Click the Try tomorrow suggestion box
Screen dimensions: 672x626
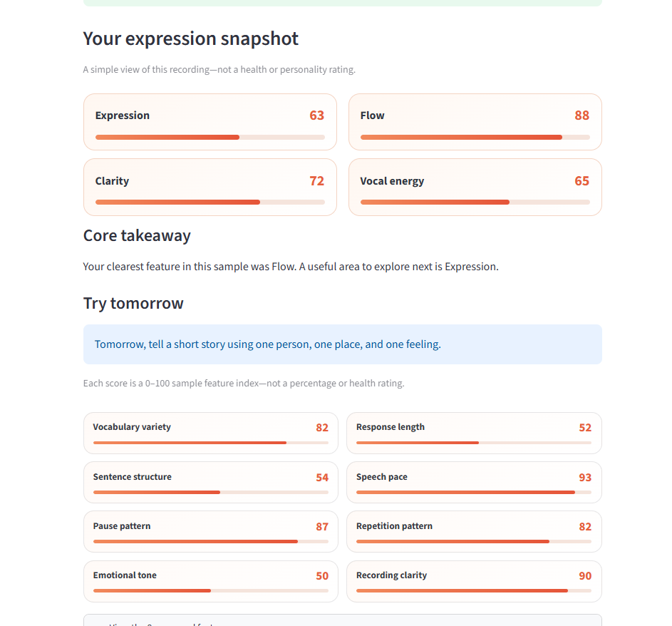(x=343, y=344)
